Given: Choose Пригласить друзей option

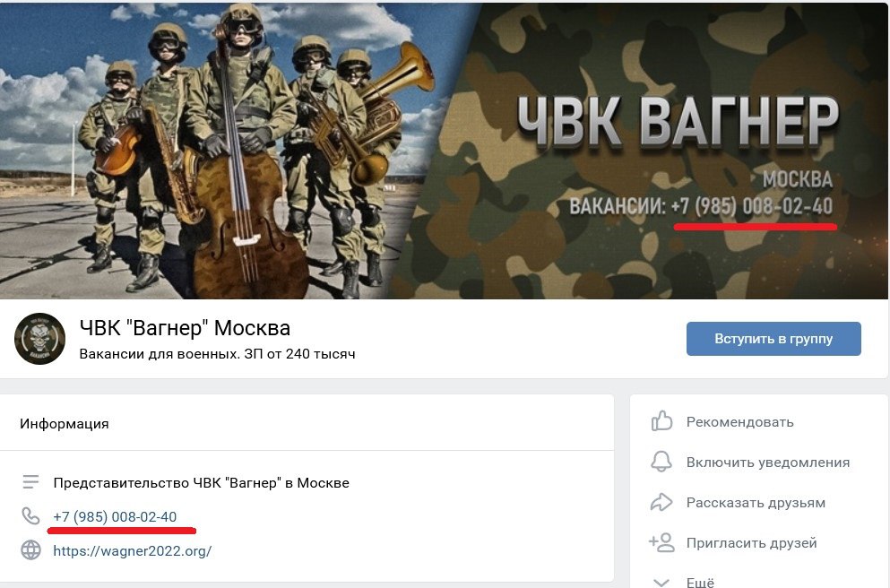Looking at the screenshot, I should 751,542.
